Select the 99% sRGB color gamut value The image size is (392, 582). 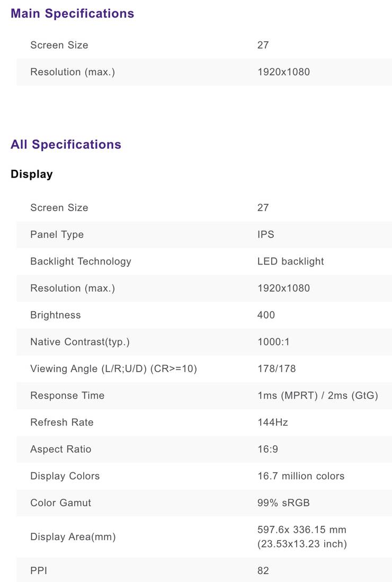pos(283,502)
